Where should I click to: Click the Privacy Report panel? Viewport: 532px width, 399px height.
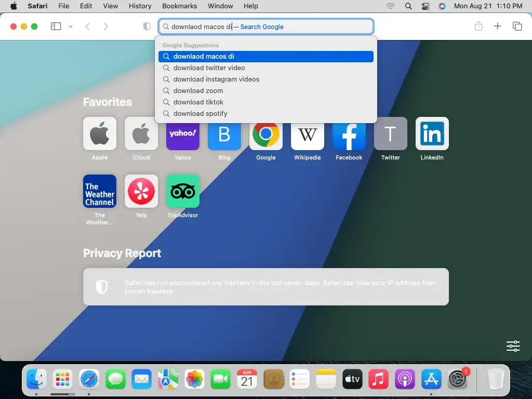tap(266, 287)
